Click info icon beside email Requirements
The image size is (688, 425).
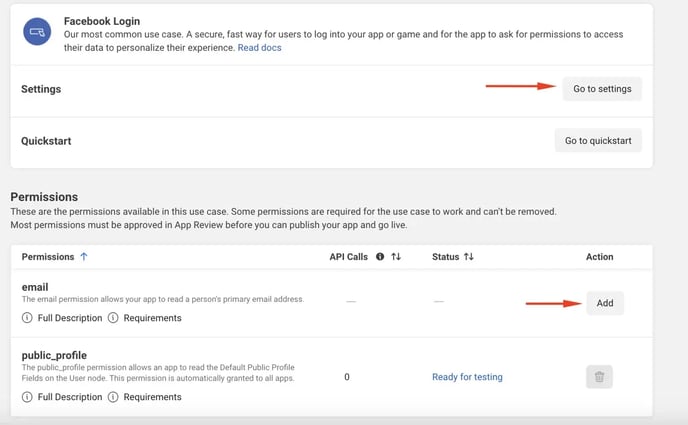coord(113,318)
